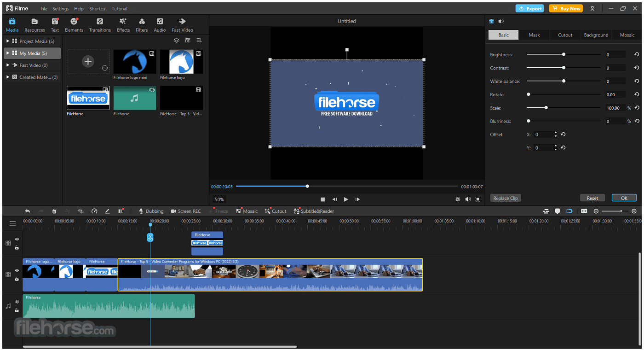Step forward one frame in preview
The height and width of the screenshot is (351, 644).
coord(358,199)
